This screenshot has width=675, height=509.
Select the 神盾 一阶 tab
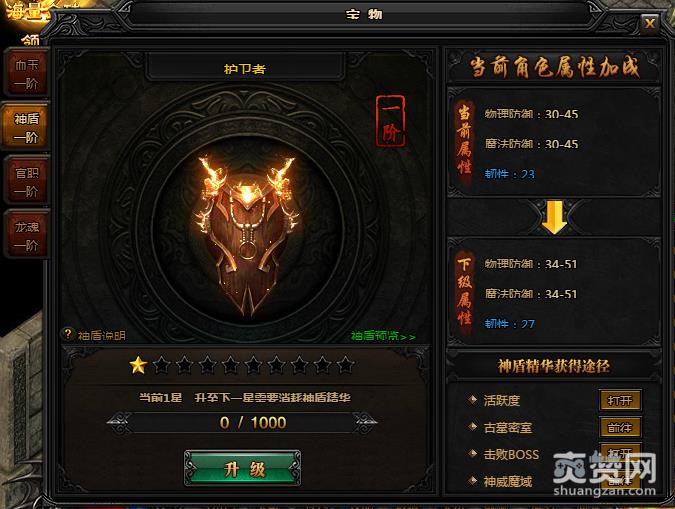click(x=26, y=127)
